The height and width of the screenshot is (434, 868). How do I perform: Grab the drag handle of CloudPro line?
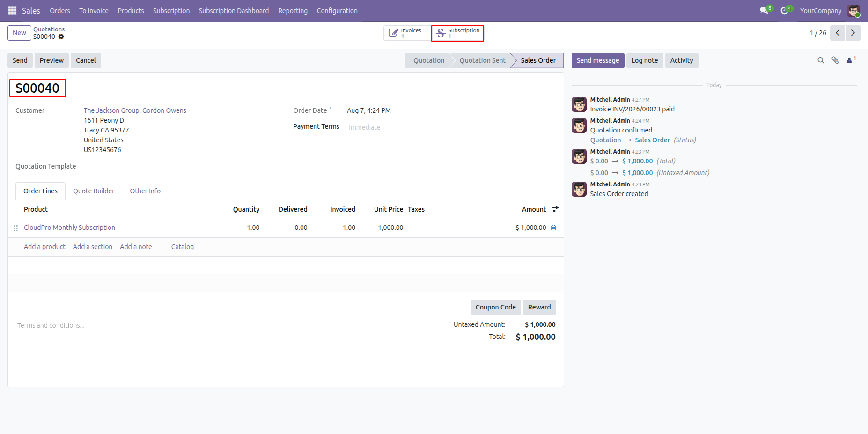coord(15,228)
